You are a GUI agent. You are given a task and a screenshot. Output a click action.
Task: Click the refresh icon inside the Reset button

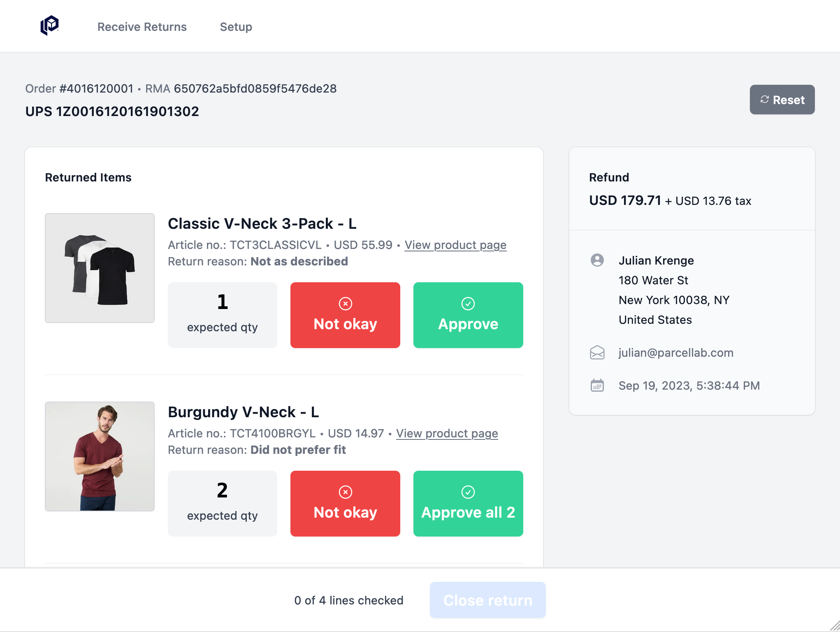coord(764,99)
